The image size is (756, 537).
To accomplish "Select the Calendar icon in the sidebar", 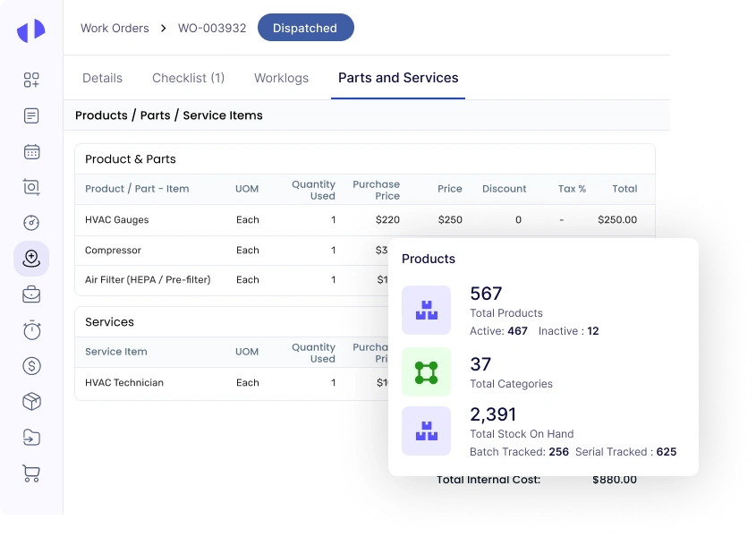I will [x=31, y=151].
